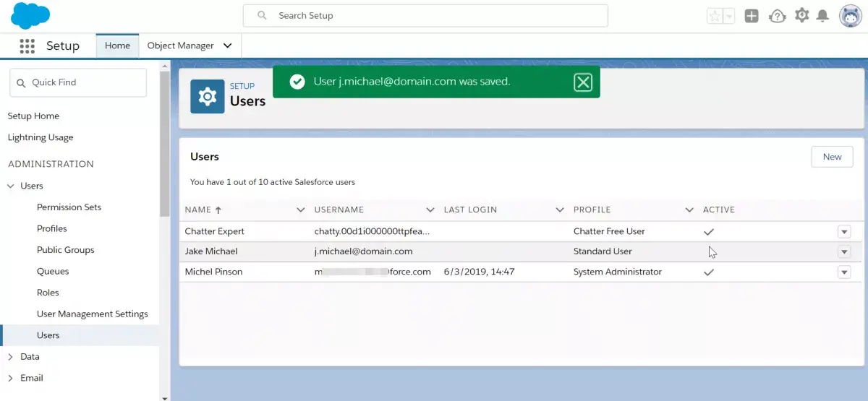Open Lightning Usage
The image size is (868, 401).
pos(41,137)
